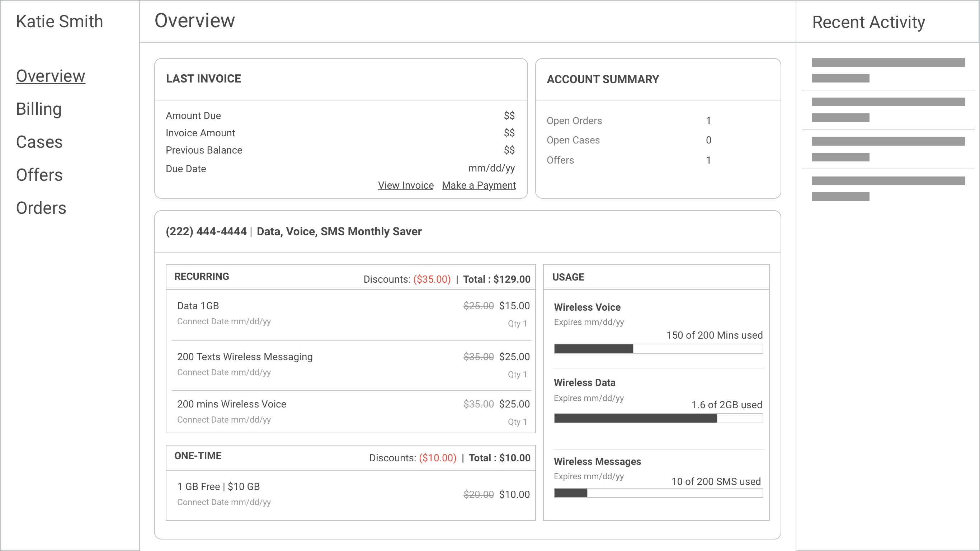Select the 200 Texts Wireless Messaging item

(245, 357)
